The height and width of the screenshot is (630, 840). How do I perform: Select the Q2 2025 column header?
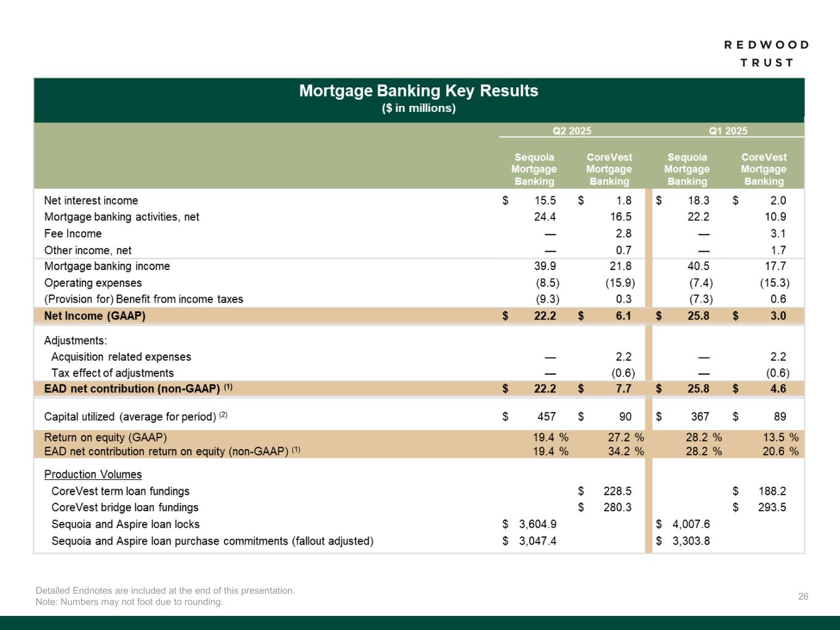click(572, 130)
